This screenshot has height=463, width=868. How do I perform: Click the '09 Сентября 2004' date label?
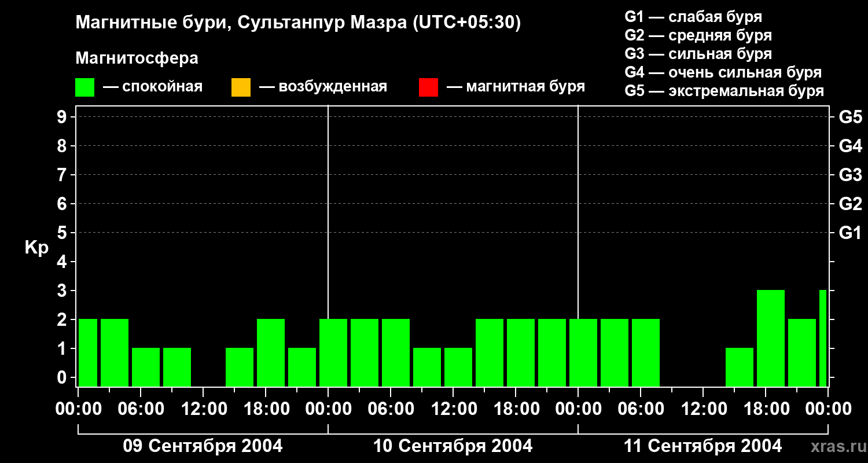tap(203, 446)
